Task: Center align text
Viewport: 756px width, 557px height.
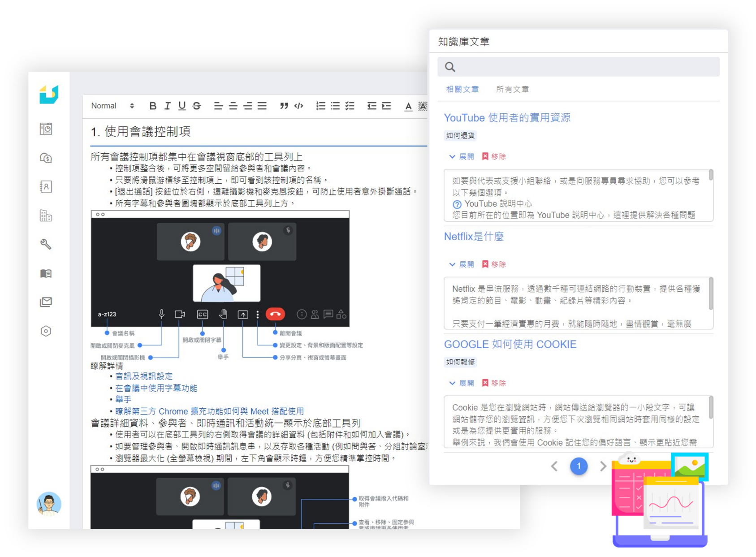Action: 233,106
